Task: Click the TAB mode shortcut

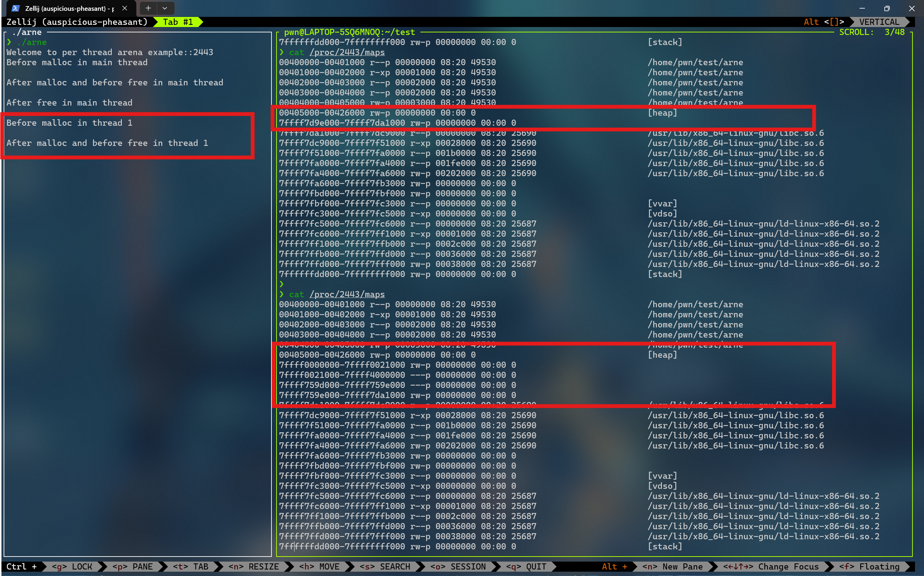Action: (191, 567)
